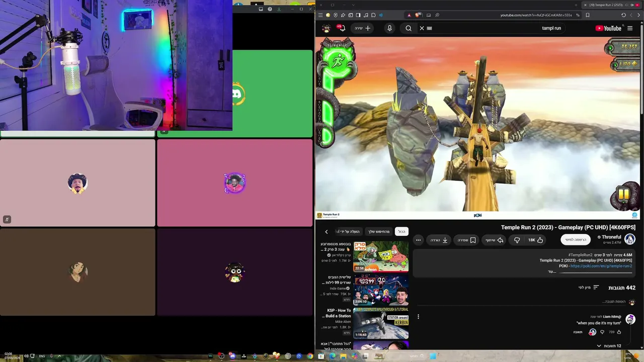Viewport: 644px width, 362px height.
Task: Open the Throneful channel avatar
Action: pos(630,239)
